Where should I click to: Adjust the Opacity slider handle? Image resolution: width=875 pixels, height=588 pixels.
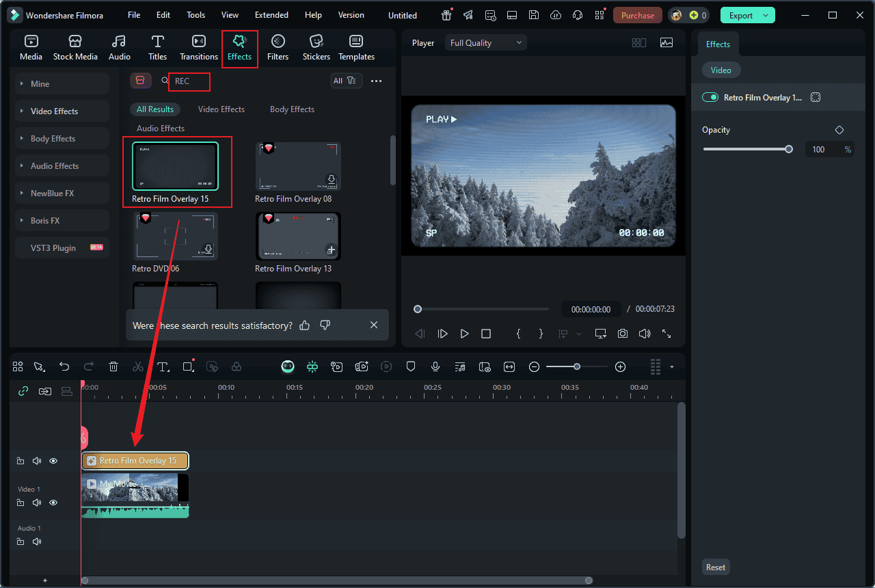pyautogui.click(x=789, y=148)
